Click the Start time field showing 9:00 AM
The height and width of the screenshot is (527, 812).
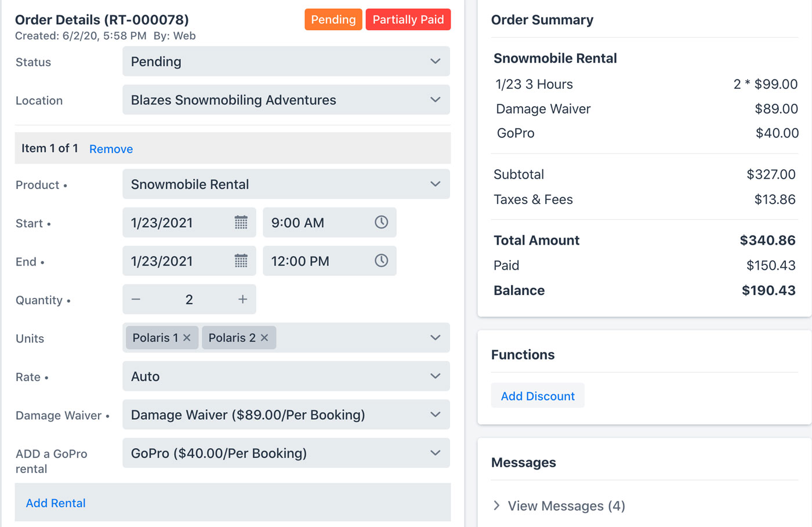[316, 223]
